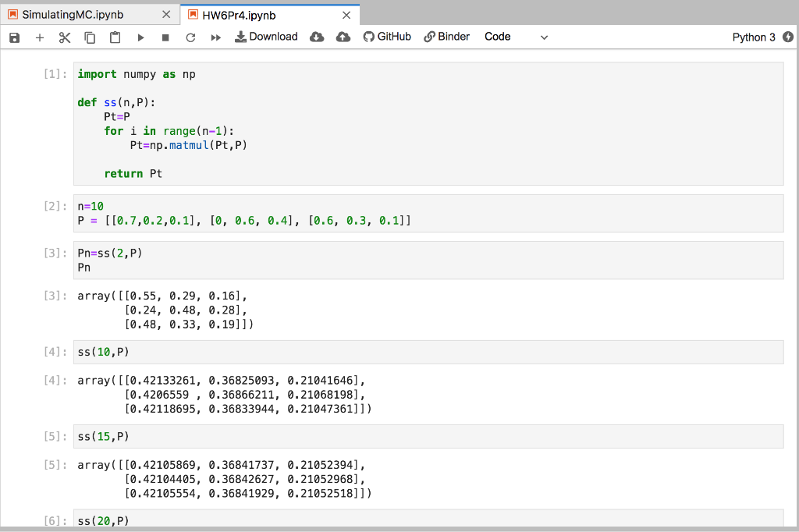Click into the ss(20,P) input cell
Viewport: 799px width, 532px height.
pos(428,520)
